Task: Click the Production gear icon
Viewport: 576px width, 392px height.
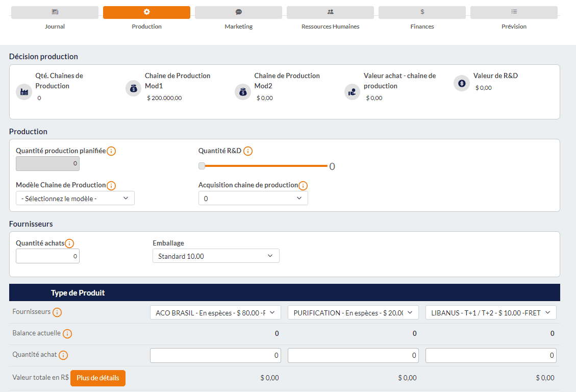Action: (146, 12)
